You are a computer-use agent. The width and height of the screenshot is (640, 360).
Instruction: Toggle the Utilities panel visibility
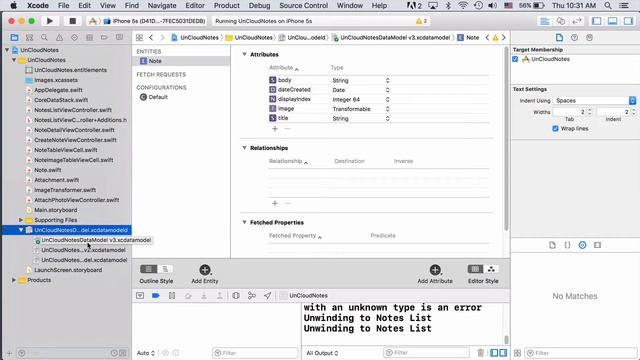(x=628, y=21)
